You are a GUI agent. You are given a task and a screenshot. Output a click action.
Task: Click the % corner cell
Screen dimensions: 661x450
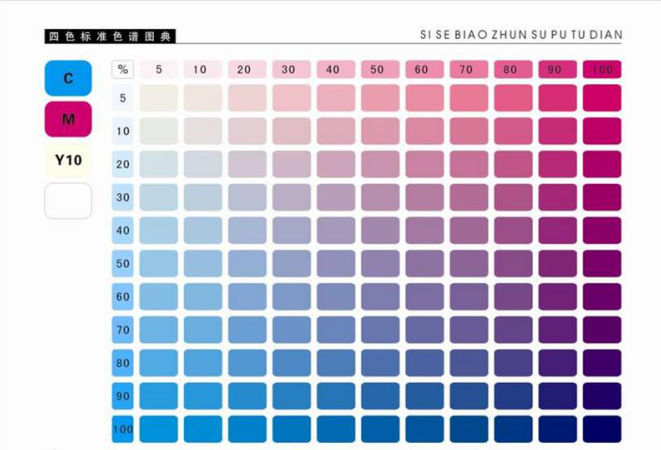click(x=123, y=69)
